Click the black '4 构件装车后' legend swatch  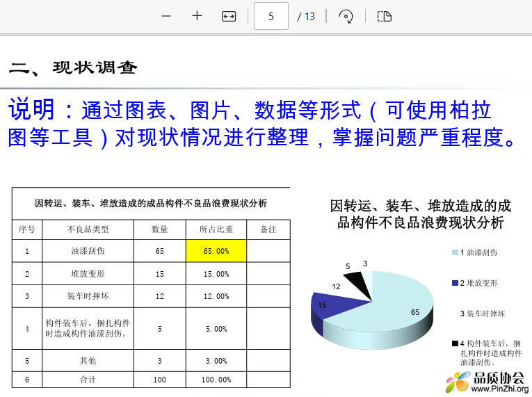tap(455, 343)
